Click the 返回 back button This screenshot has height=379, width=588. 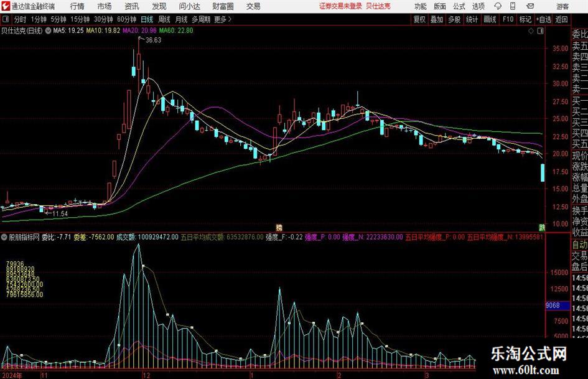pos(561,19)
